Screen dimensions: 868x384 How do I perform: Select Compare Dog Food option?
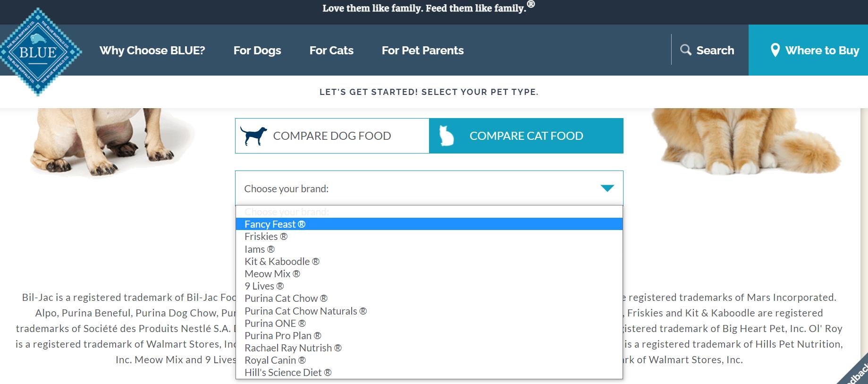332,136
